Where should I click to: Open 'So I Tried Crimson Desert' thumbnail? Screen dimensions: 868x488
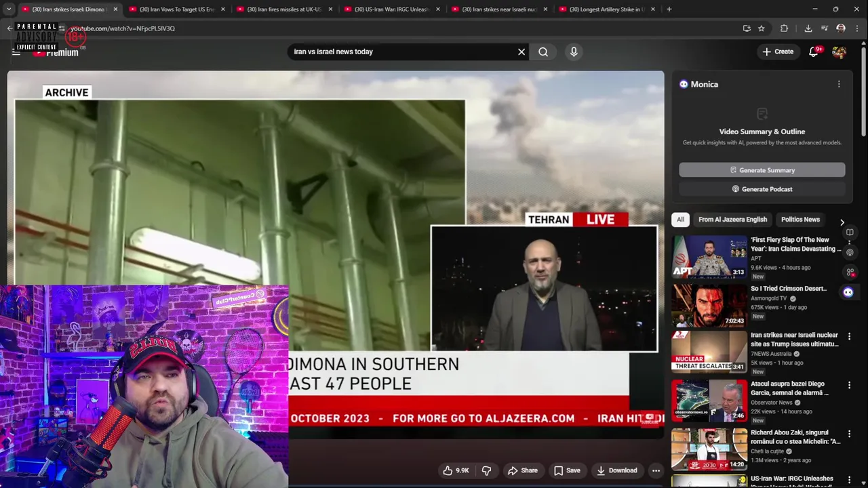click(709, 305)
